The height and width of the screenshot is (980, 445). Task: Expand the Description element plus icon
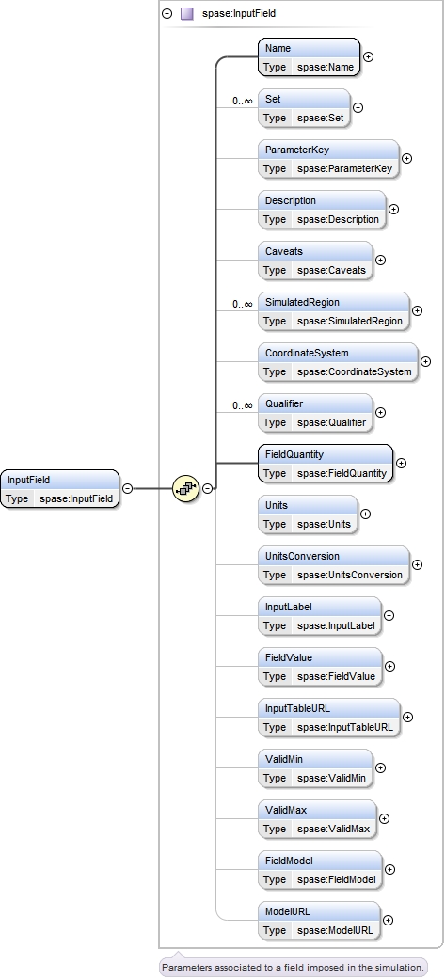394,210
